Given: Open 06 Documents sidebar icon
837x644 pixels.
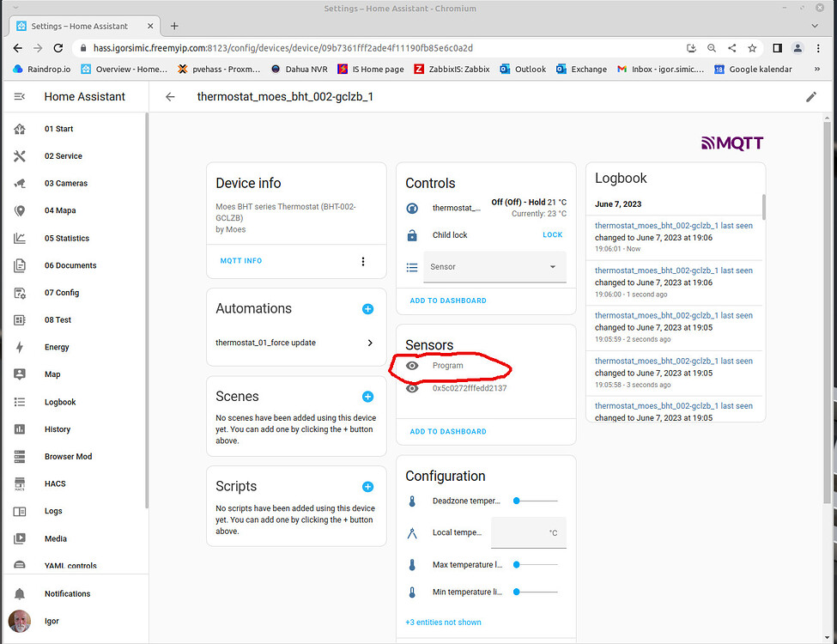Looking at the screenshot, I should 20,265.
